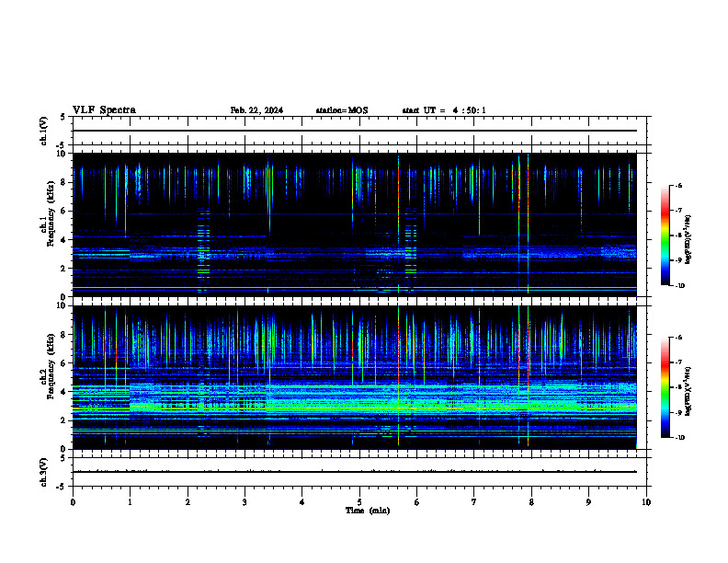This screenshot has height=563, width=728.
Task: Click the "Time (min)" axis label
Action: pyautogui.click(x=368, y=511)
